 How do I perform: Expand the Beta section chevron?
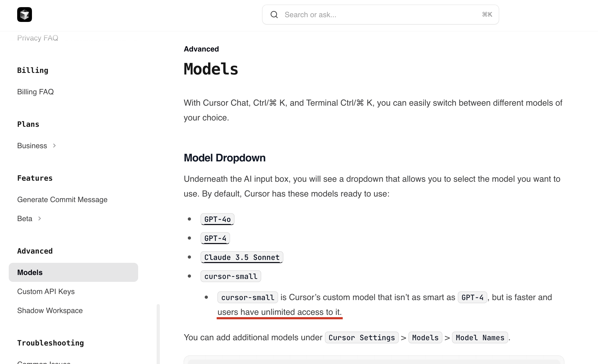[40, 218]
